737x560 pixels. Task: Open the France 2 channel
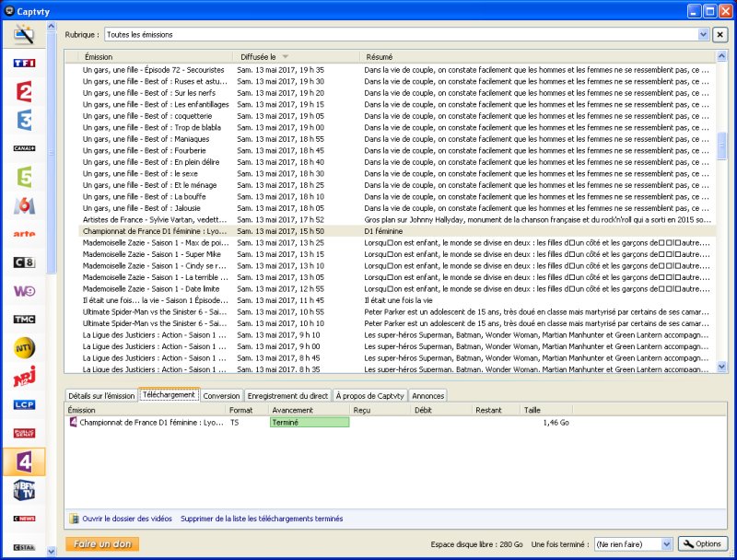click(x=24, y=91)
